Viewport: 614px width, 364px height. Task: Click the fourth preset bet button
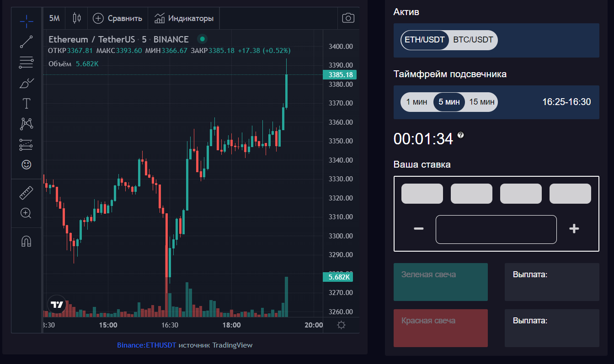(x=570, y=194)
